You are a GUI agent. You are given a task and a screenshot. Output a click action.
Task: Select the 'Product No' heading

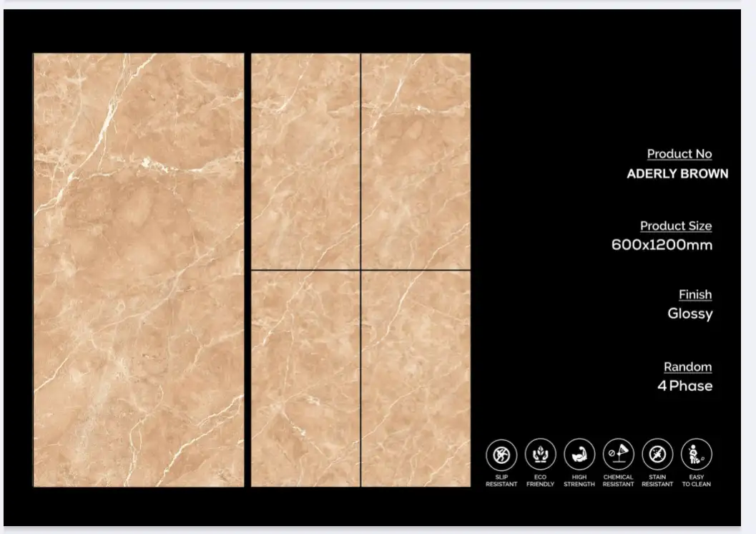(x=679, y=154)
